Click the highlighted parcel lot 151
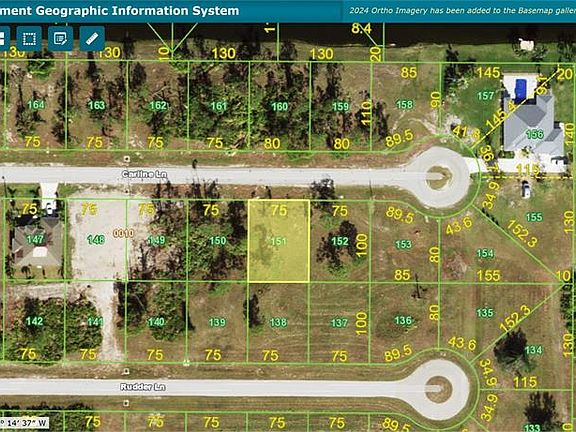Screen dimensions: 576x432 (278, 241)
